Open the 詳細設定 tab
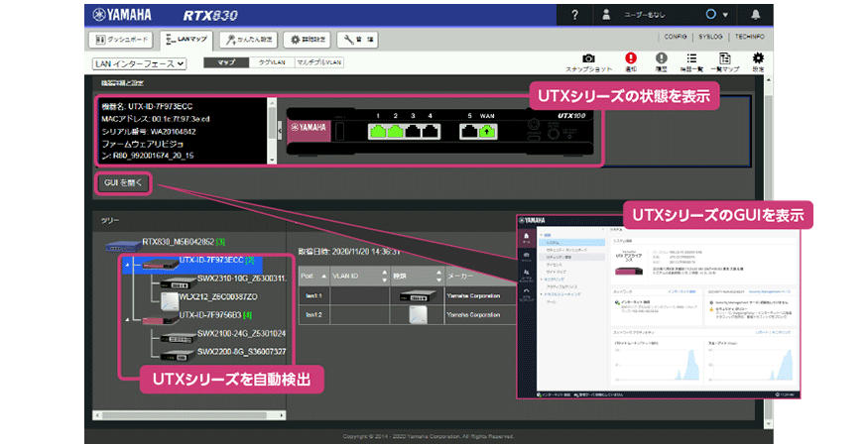This screenshot has height=445, width=868. click(308, 40)
